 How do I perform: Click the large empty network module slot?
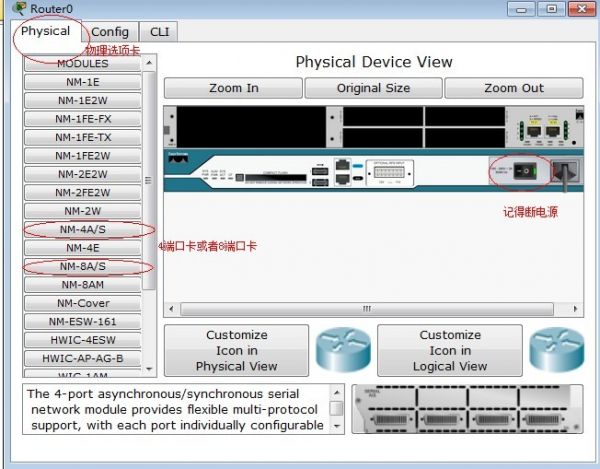251,127
